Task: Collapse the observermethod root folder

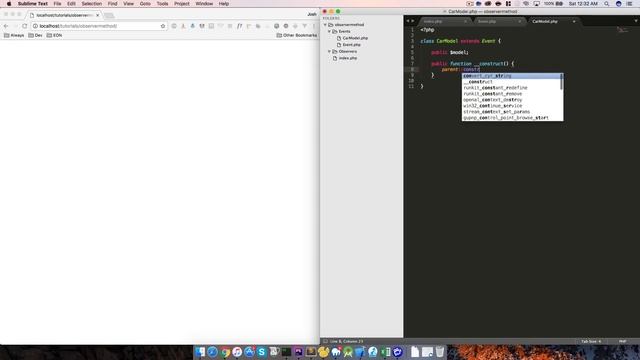Action: 325,24
